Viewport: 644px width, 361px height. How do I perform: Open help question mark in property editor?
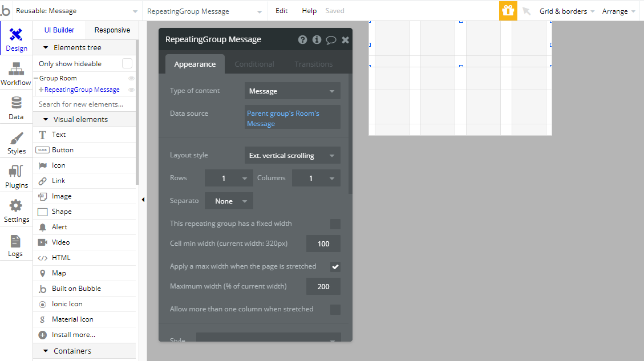(302, 40)
